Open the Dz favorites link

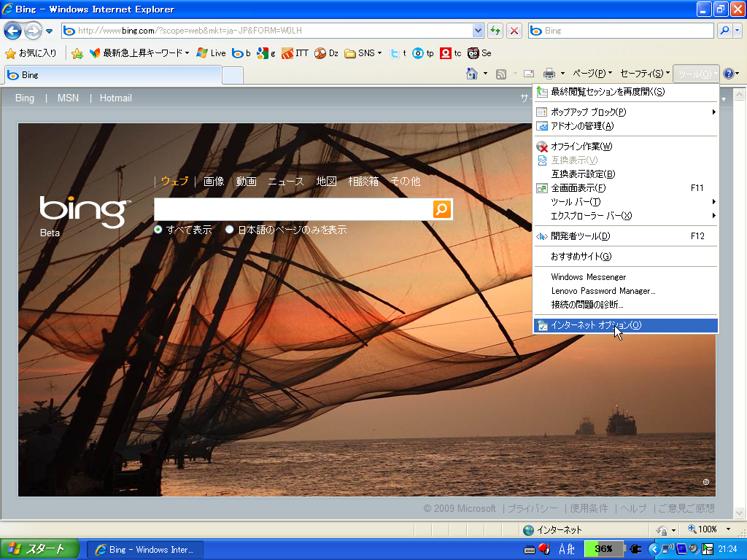pos(326,53)
